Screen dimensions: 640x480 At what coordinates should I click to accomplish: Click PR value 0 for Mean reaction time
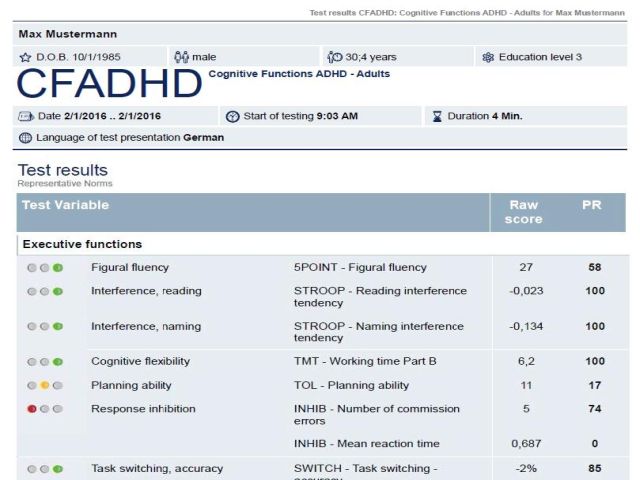(595, 444)
